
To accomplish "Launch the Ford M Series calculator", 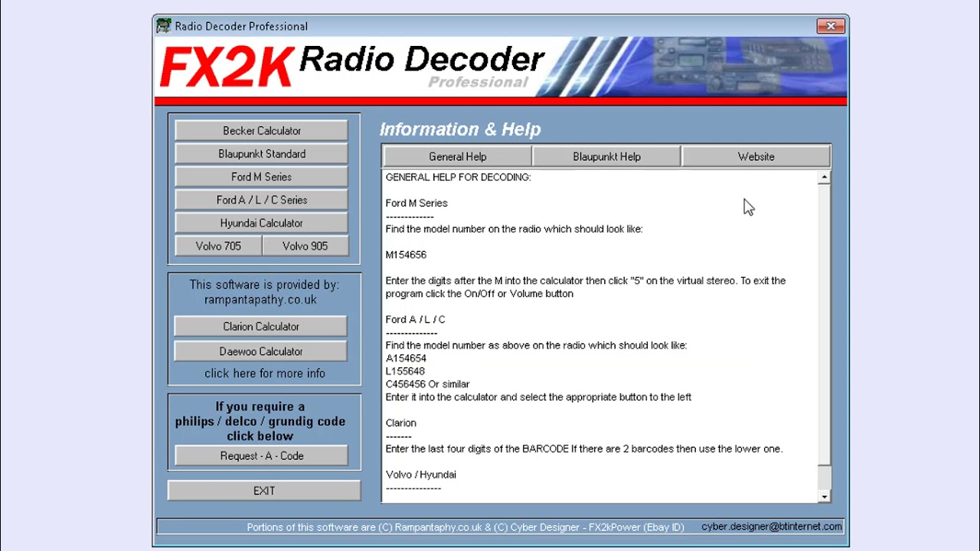I will pyautogui.click(x=261, y=177).
